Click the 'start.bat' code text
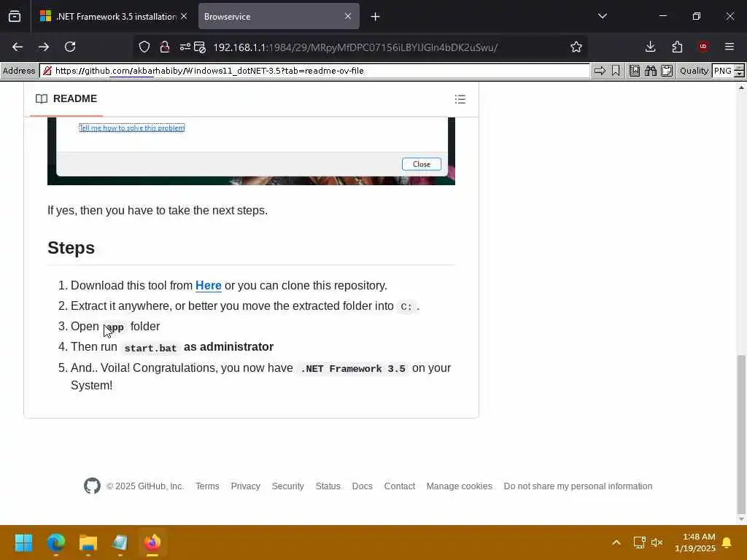 point(150,348)
